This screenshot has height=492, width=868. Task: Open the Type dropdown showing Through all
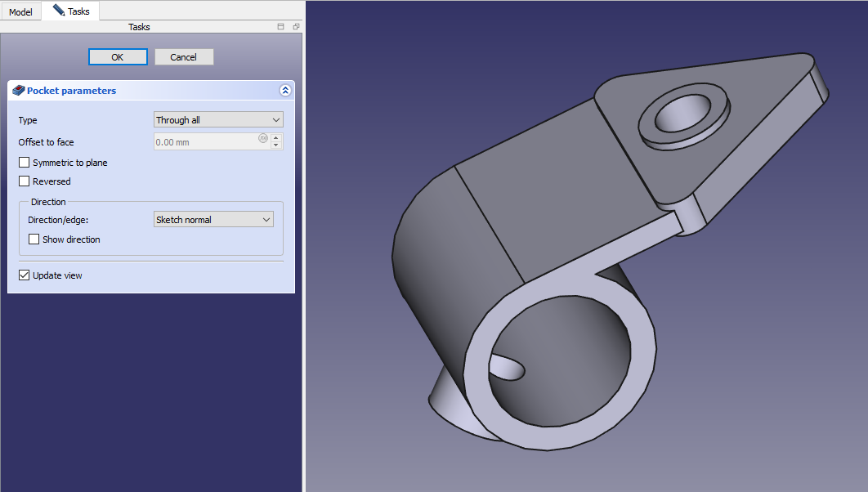(x=218, y=119)
